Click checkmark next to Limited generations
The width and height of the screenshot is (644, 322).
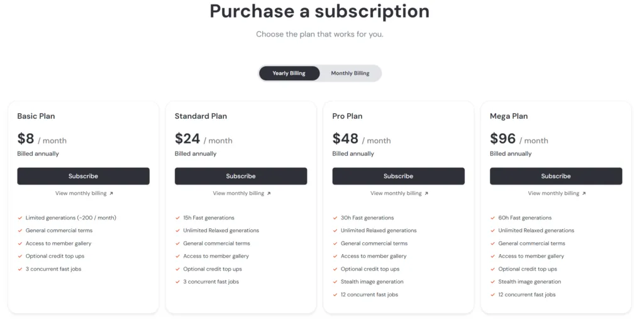click(20, 218)
